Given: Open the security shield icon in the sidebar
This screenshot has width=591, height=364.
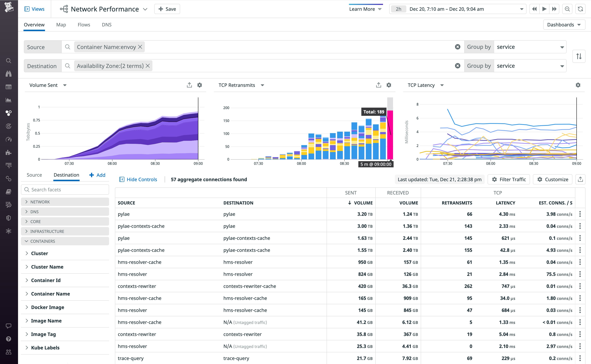Looking at the screenshot, I should [x=9, y=218].
